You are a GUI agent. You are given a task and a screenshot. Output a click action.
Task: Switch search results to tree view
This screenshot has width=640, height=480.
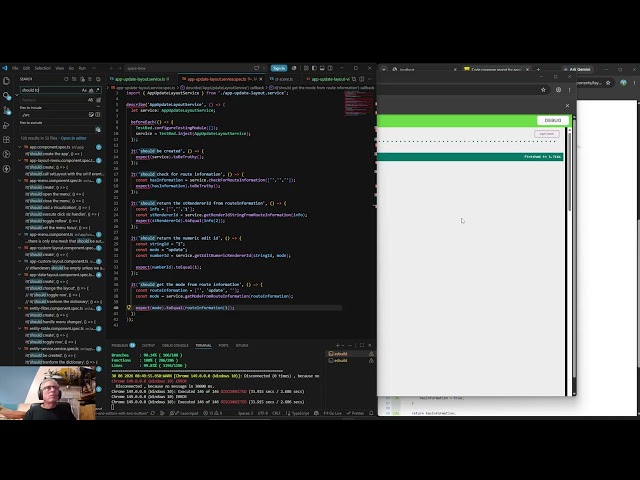(x=90, y=79)
